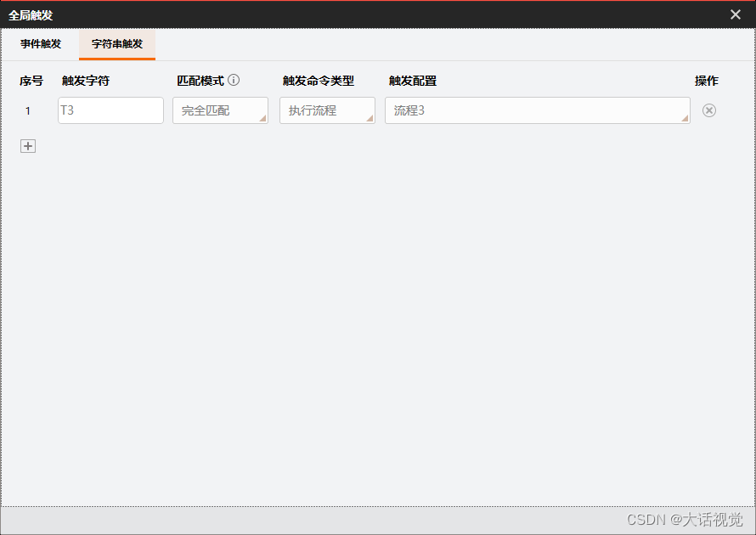
Task: Add a new trigger row with the plus icon
Action: [28, 146]
